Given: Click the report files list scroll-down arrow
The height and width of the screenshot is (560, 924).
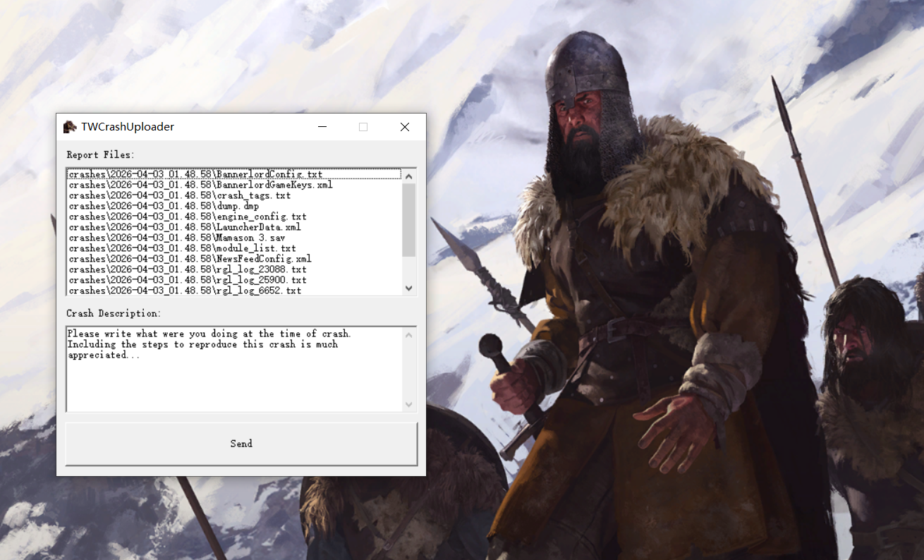Looking at the screenshot, I should 409,288.
